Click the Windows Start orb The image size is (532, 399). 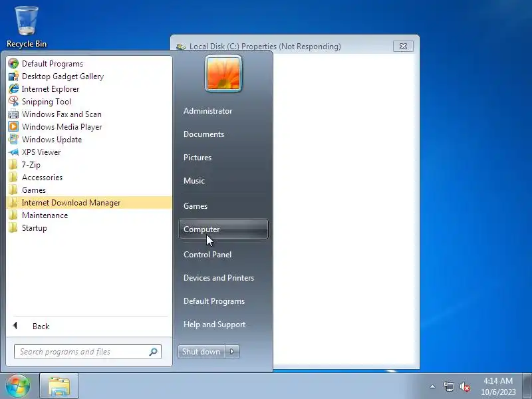point(18,386)
